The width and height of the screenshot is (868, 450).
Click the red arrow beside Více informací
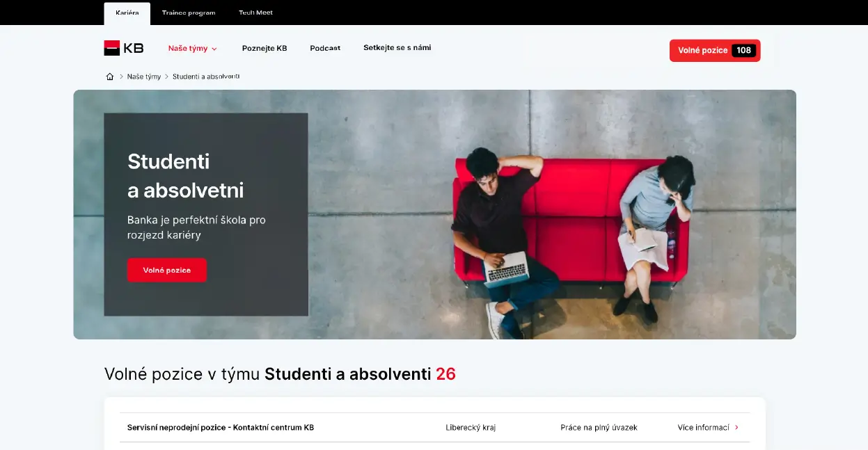point(736,428)
